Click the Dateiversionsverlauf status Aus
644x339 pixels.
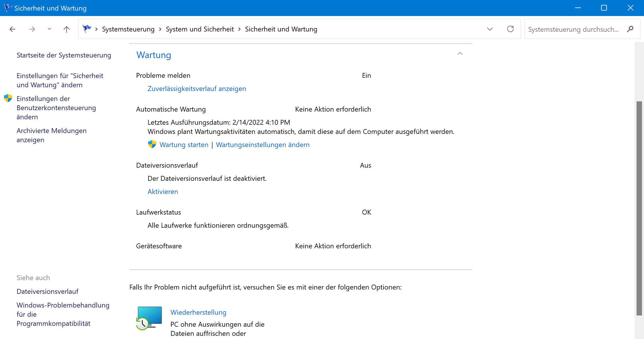point(365,165)
